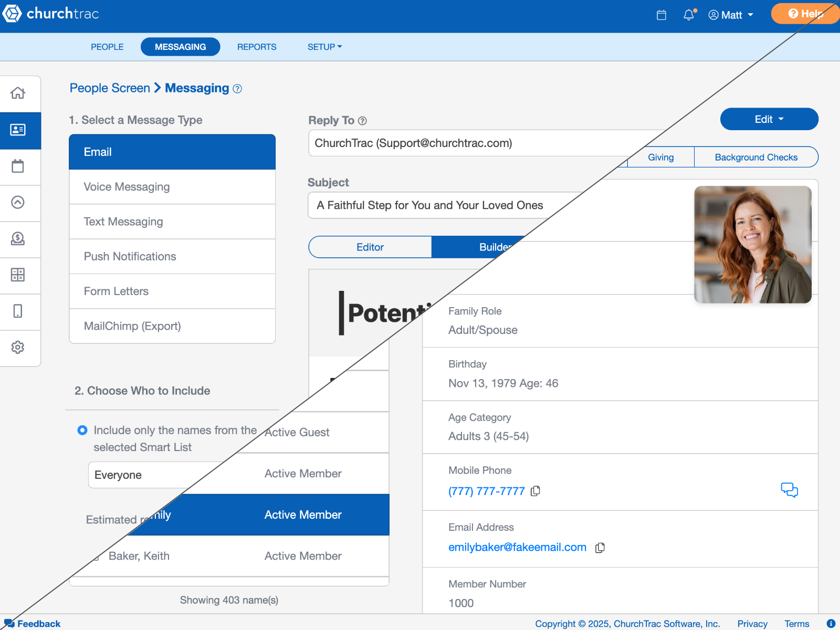
Task: Click the emilybaker@fakeemail.com link
Action: (x=517, y=547)
